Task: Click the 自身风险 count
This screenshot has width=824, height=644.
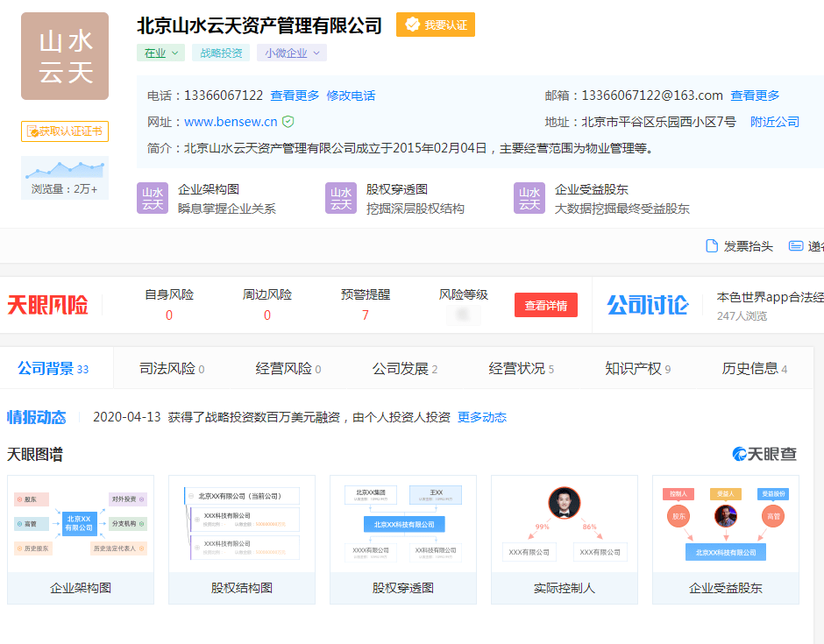Action: 169,315
